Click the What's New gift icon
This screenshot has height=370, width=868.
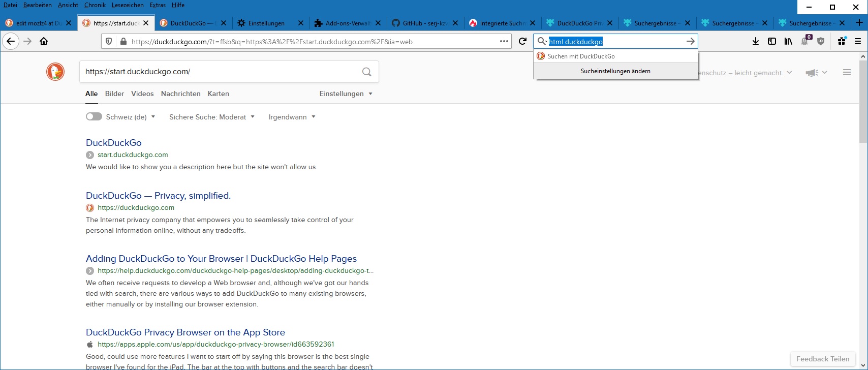tap(842, 42)
